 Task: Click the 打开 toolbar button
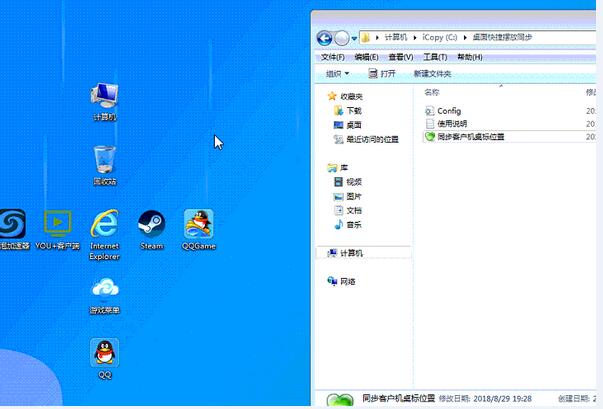(x=381, y=74)
